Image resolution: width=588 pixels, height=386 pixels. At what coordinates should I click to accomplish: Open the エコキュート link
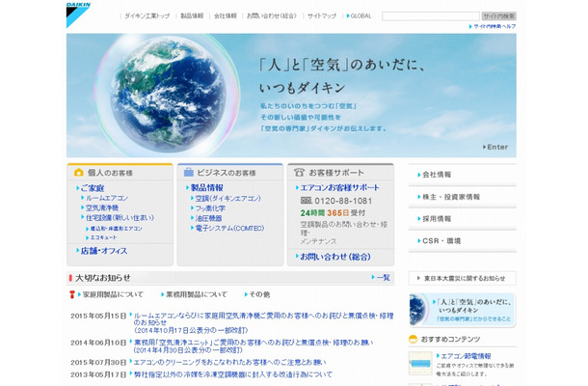click(101, 237)
